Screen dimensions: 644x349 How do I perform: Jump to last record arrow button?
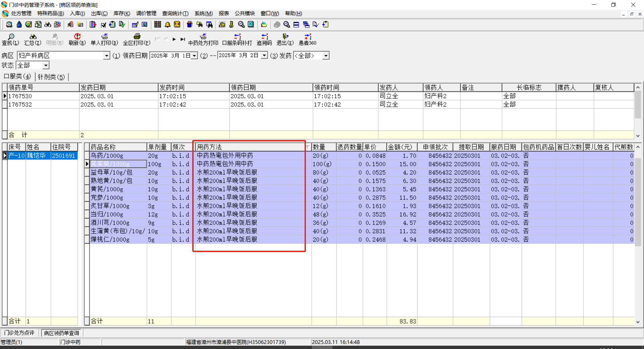click(x=182, y=39)
